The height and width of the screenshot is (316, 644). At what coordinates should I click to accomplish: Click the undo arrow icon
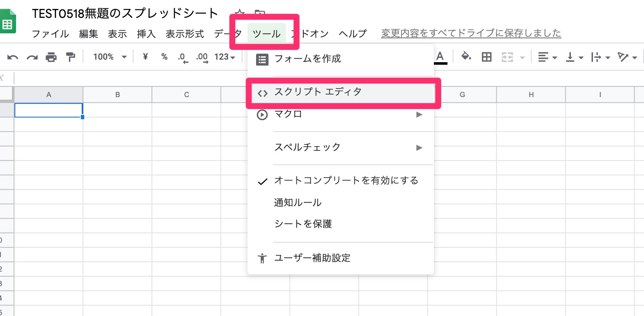tap(13, 57)
